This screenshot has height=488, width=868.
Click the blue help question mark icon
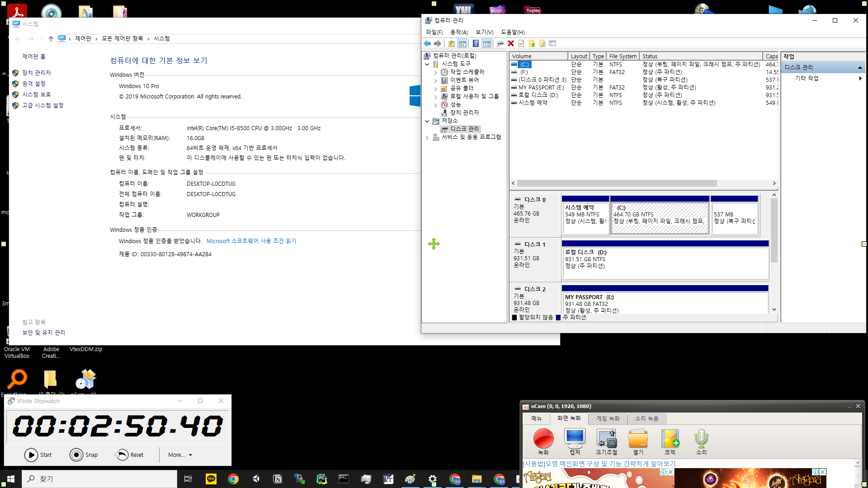click(x=476, y=43)
